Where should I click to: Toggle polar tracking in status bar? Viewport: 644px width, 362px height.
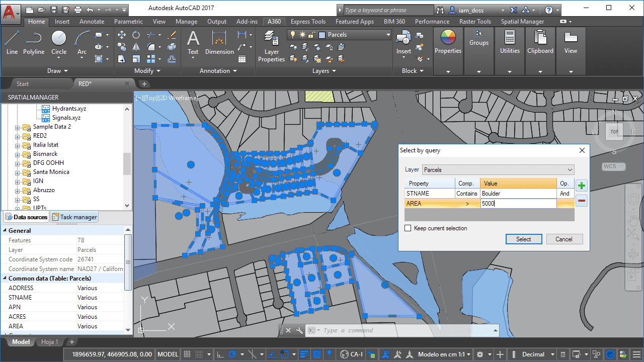coord(233,354)
